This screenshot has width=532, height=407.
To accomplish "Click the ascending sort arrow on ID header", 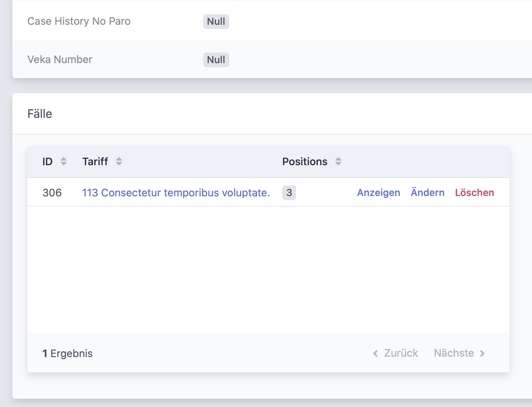I will pos(64,159).
